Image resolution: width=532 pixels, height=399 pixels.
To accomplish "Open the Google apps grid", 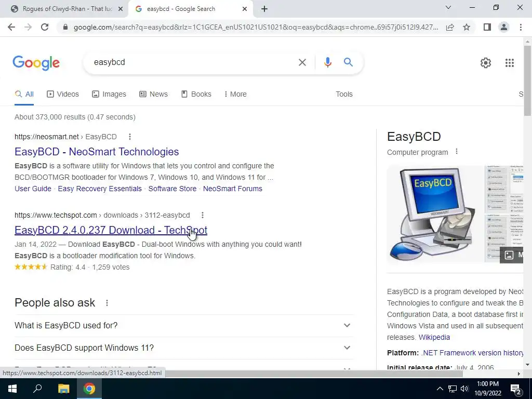I will coord(509,63).
